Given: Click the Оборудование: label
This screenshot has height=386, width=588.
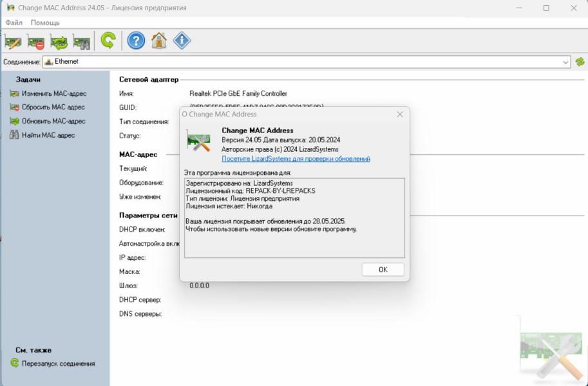Looking at the screenshot, I should tap(142, 183).
